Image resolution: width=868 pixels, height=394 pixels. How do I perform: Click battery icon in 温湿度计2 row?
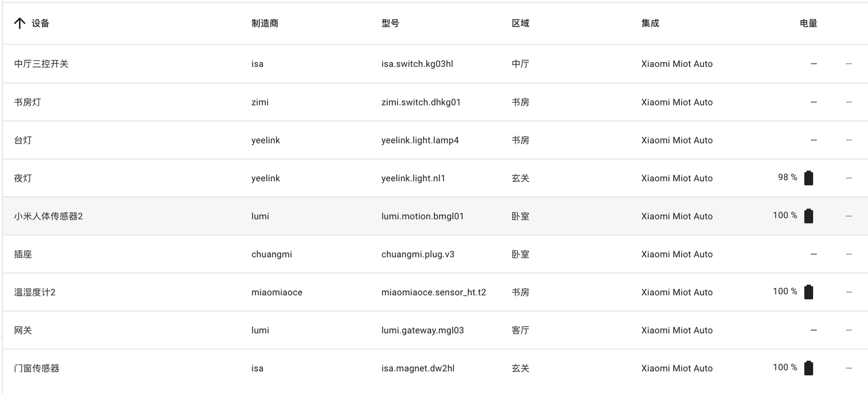(x=808, y=292)
